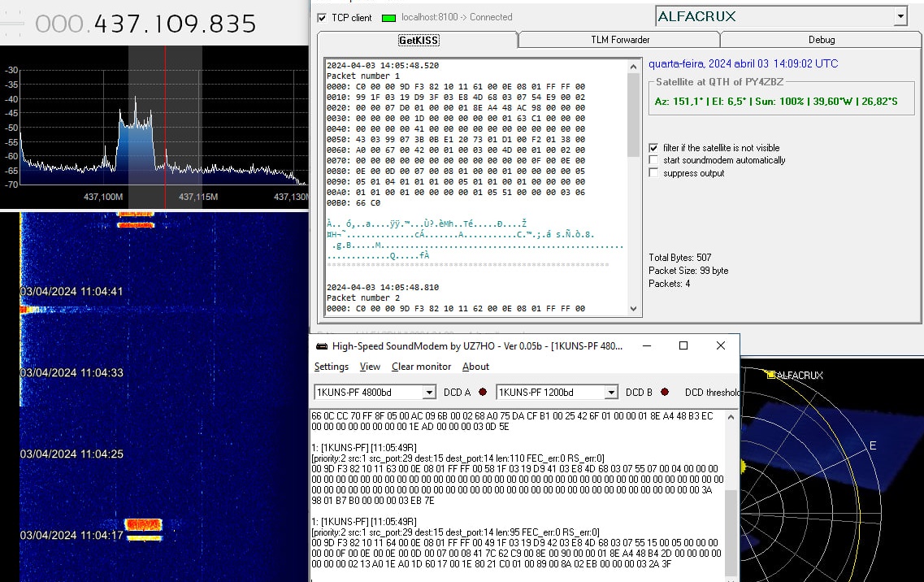The image size is (924, 582).
Task: Click the 'Total Bytes: 507' statistic
Action: 680,258
